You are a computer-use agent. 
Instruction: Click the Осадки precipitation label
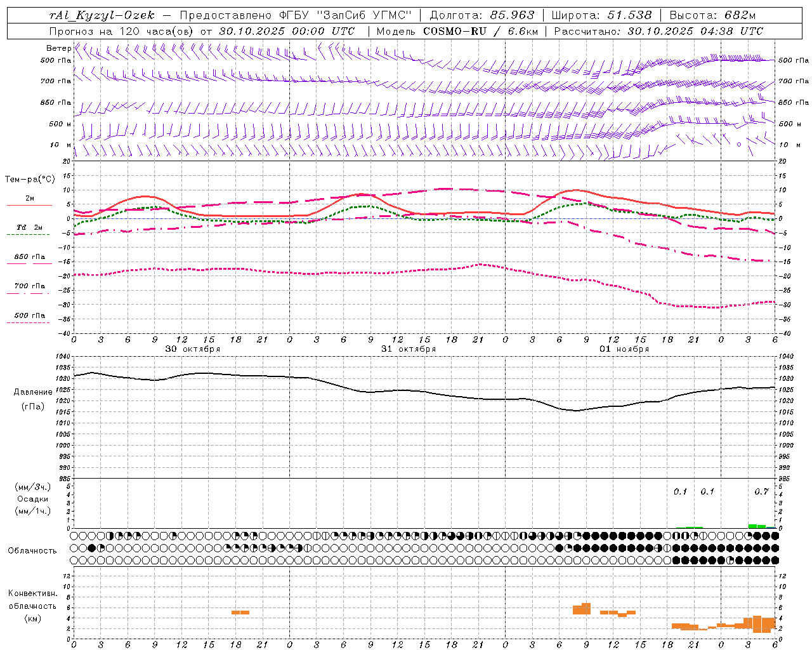[x=33, y=499]
